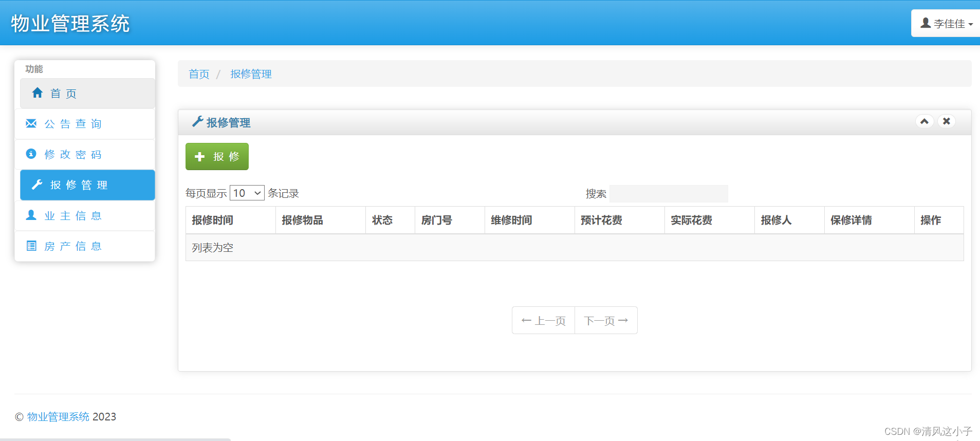Click the 列表为空 empty table row
The height and width of the screenshot is (441, 980).
point(575,248)
